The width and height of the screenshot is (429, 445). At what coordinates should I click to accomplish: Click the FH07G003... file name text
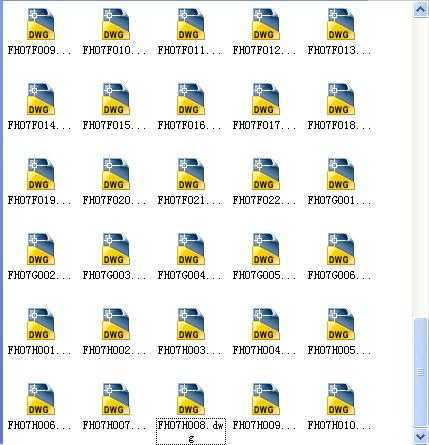(x=114, y=275)
